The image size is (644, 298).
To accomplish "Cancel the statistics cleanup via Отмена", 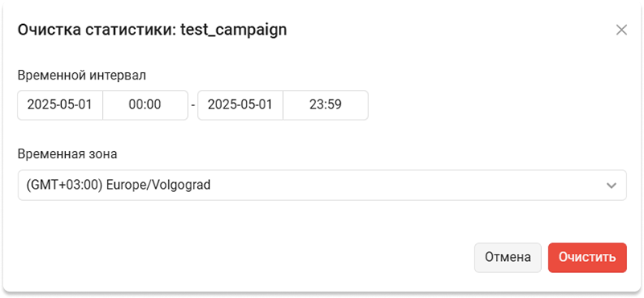I will tap(508, 257).
